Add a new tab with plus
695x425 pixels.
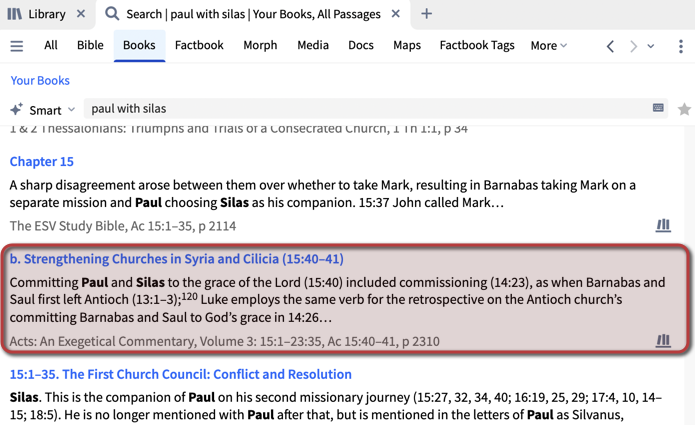426,14
